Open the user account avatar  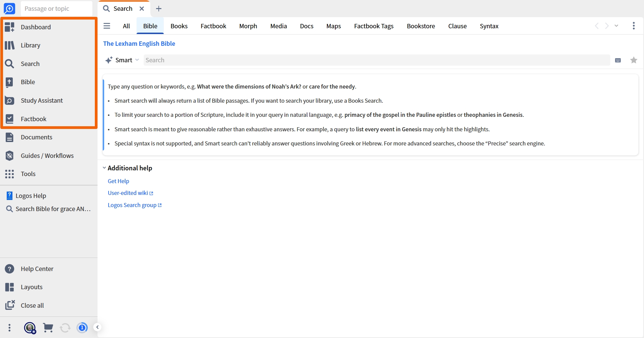30,328
